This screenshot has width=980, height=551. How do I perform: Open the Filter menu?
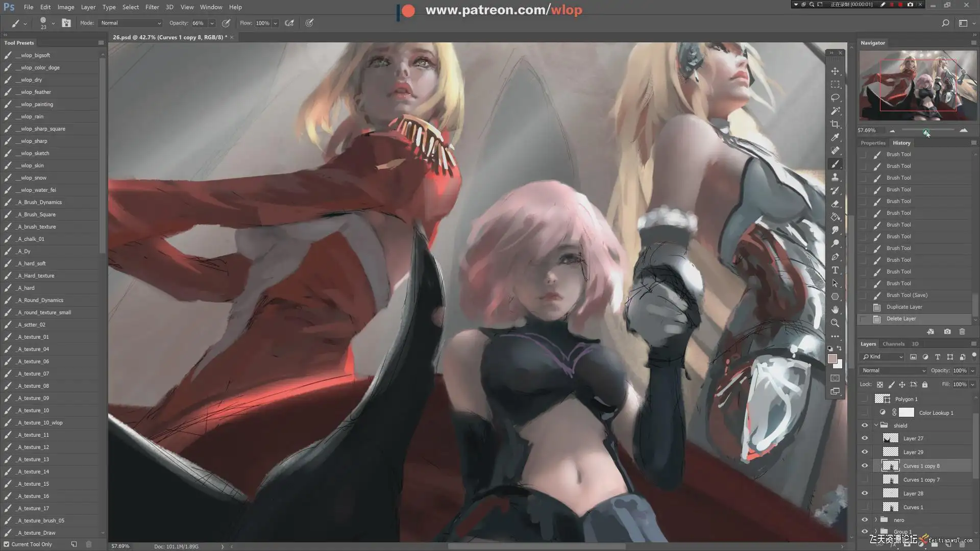(152, 7)
